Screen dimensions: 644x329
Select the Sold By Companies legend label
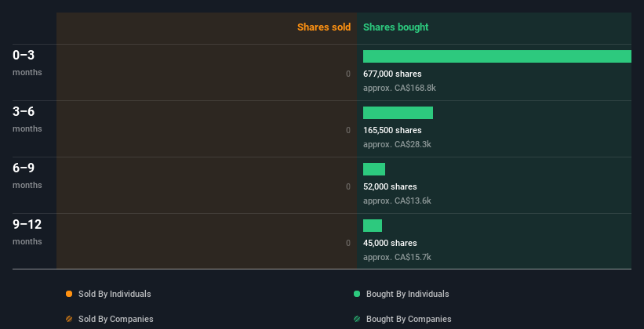click(x=116, y=319)
